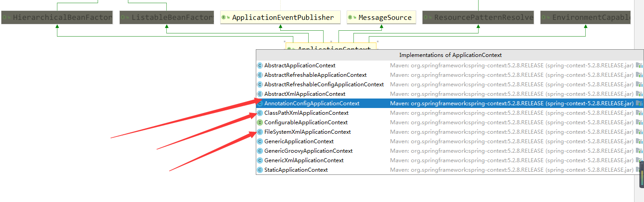Click the class icon beside GenericXmlApplicationContext
644x202 pixels.
tap(260, 160)
